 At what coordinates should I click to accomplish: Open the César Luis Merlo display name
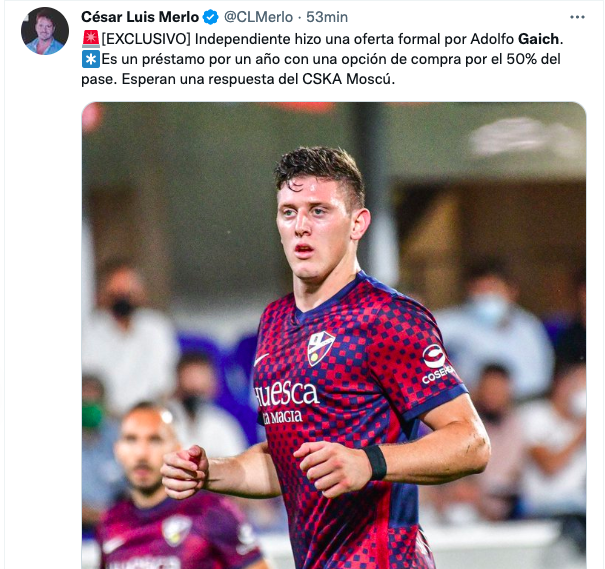click(x=140, y=17)
